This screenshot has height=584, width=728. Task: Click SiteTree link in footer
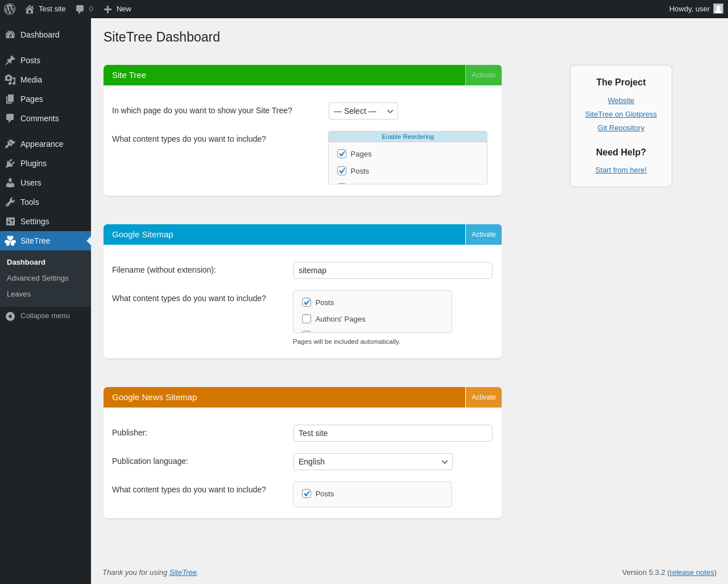183,573
